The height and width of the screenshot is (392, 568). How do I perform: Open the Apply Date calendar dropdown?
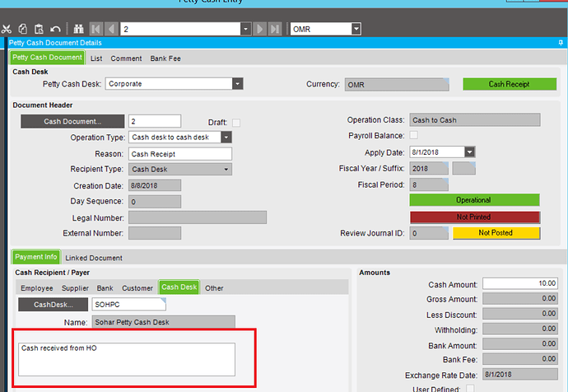(x=470, y=152)
